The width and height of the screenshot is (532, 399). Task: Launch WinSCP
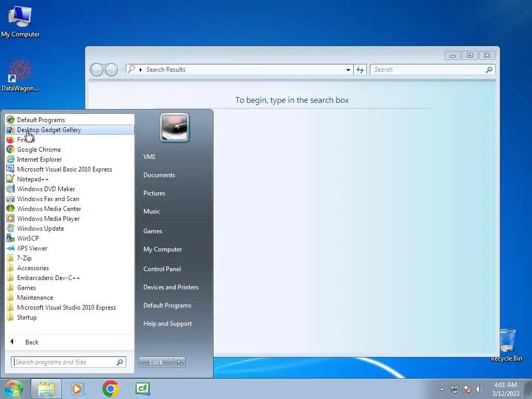click(x=70, y=238)
